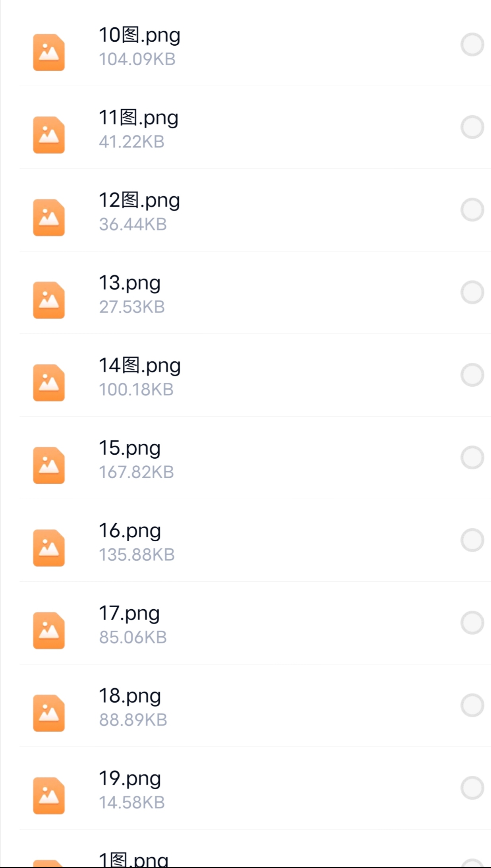Click the image file icon beside 12图.png
Viewport: 491px width, 868px height.
point(49,218)
